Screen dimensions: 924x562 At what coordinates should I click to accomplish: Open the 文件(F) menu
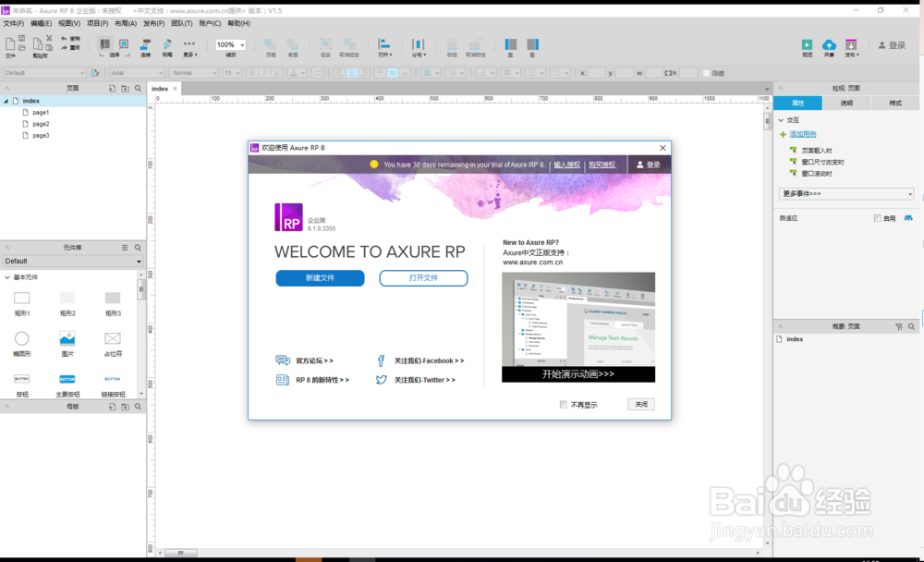tap(14, 24)
